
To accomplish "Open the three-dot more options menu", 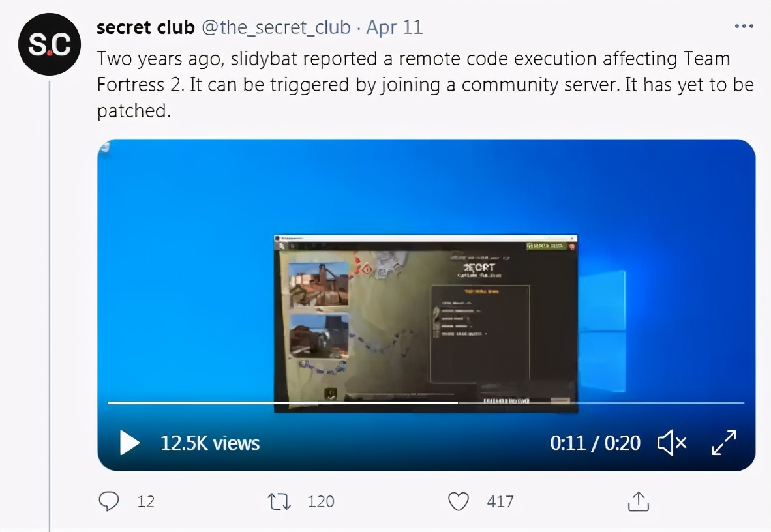I will tap(744, 26).
